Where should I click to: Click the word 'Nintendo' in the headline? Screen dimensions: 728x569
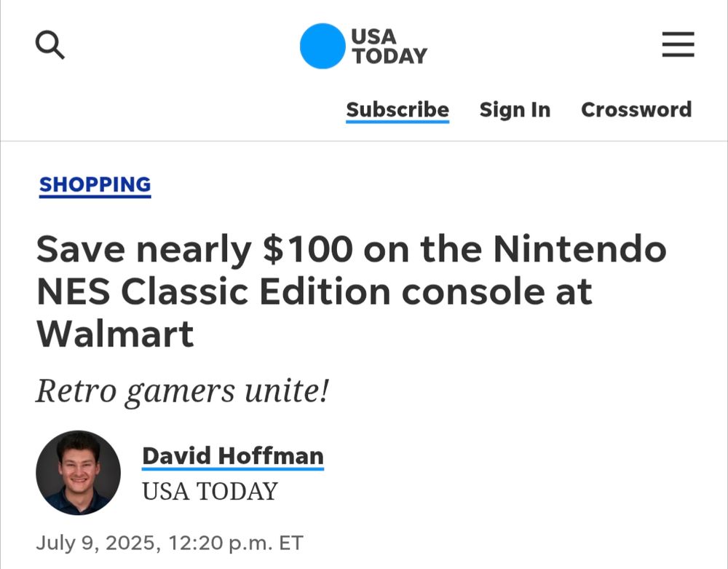pos(579,250)
